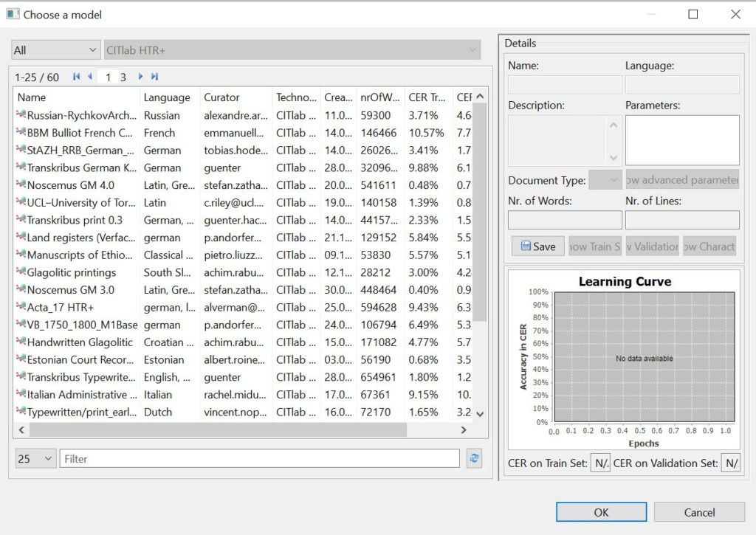Click the show advanced parameters button
Screen dimensions: 756x535
682,180
